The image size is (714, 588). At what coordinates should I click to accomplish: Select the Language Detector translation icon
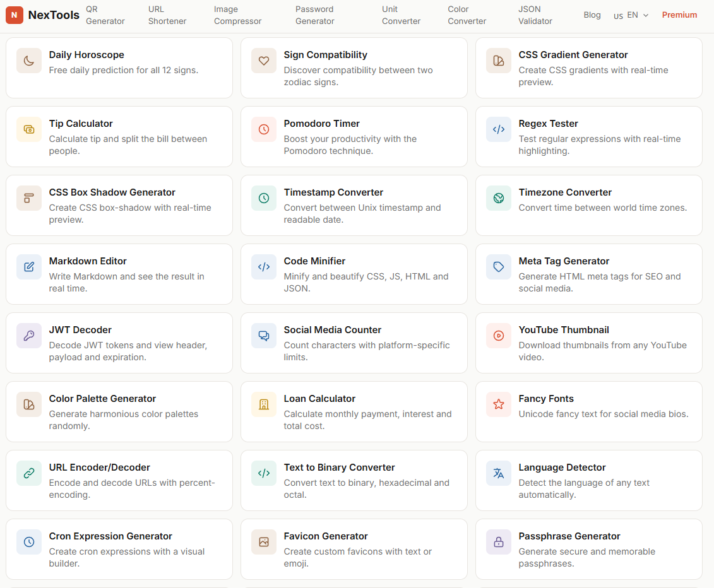click(x=498, y=473)
